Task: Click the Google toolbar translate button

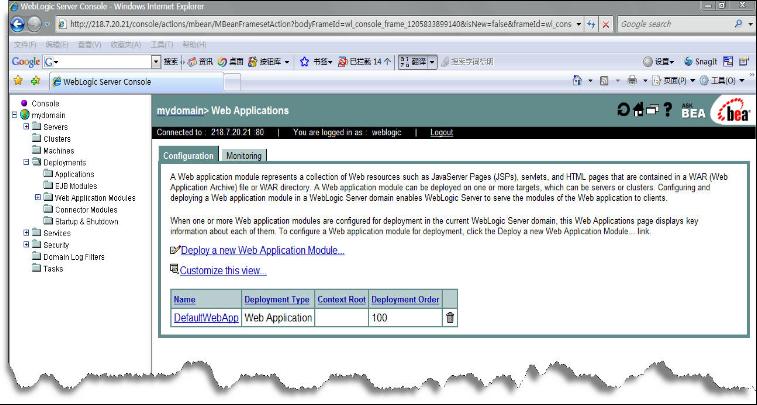Action: tap(413, 62)
